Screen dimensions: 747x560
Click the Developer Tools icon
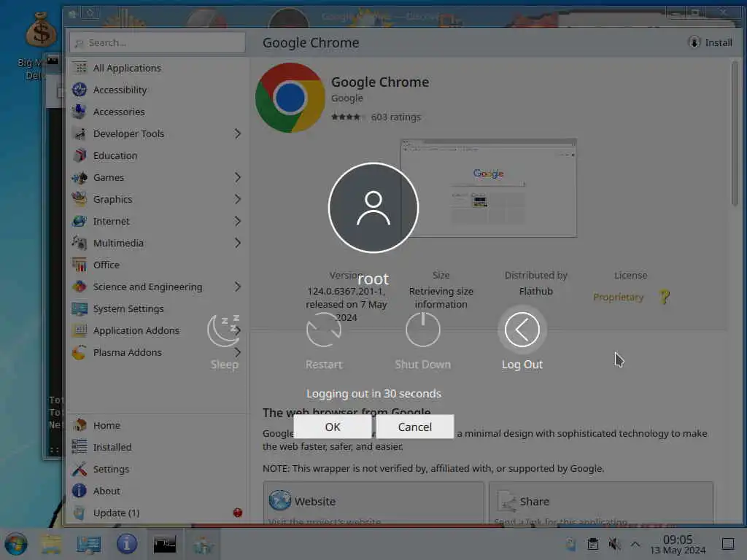[x=80, y=134]
